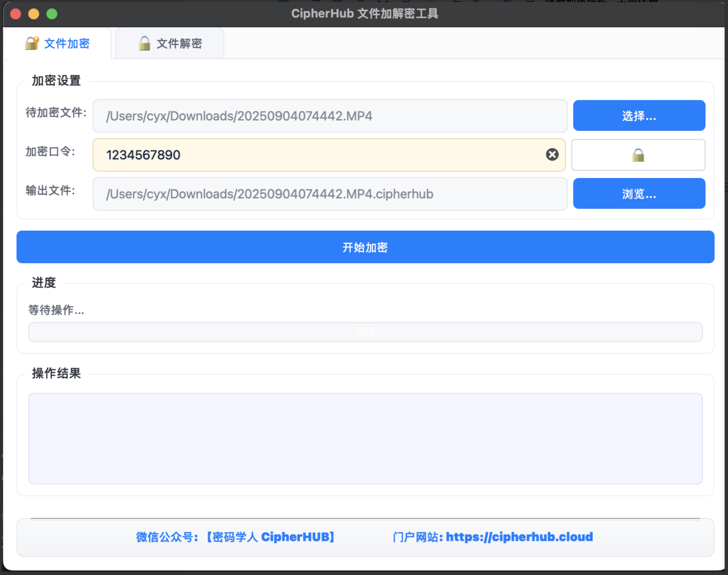Click 浏览... to set the output file
Image resolution: width=728 pixels, height=575 pixels.
click(x=639, y=194)
